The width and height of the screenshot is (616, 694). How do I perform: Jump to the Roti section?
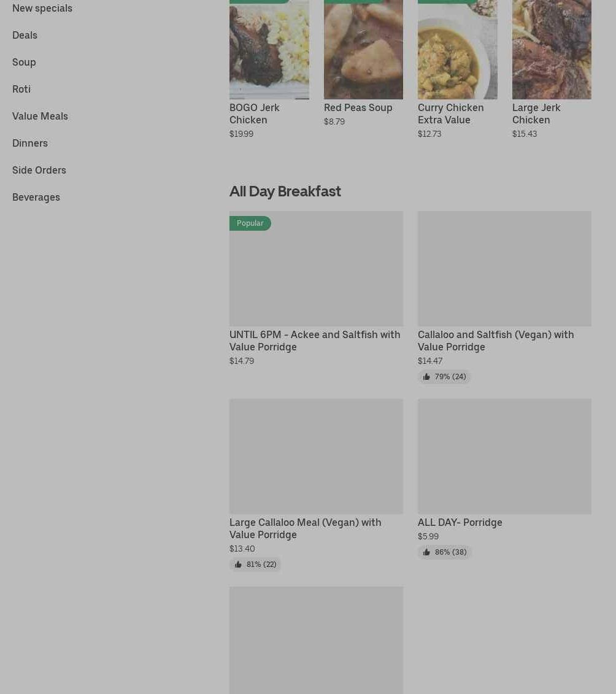click(21, 89)
